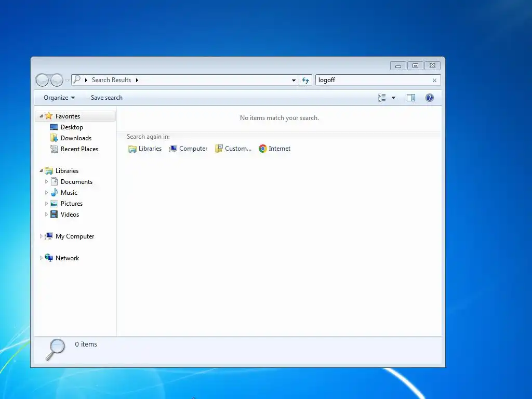Click the Downloads folder icon

tap(54, 138)
